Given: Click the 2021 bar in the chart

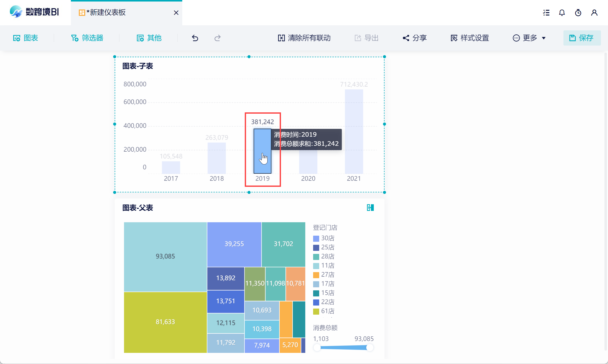Looking at the screenshot, I should tap(354, 132).
